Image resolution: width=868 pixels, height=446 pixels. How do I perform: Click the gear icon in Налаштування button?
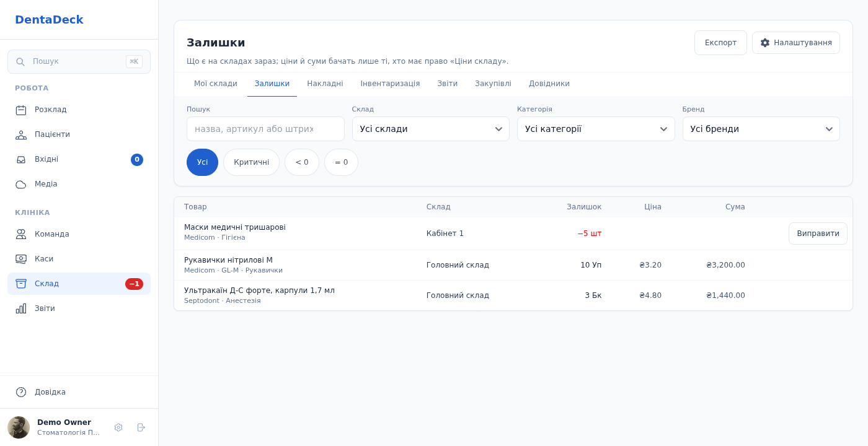click(765, 43)
